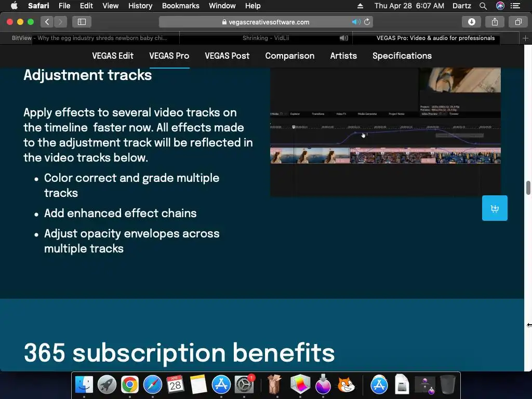Open the Artists nav link

click(343, 56)
